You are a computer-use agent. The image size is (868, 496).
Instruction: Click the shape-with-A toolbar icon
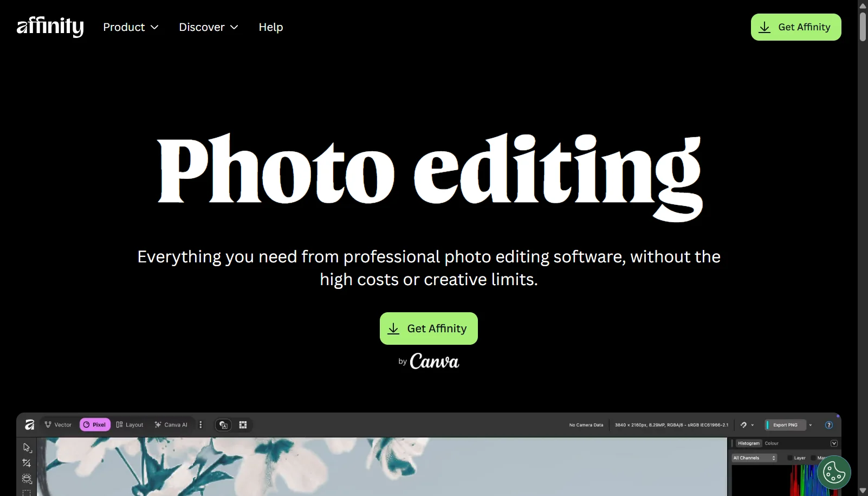pos(223,425)
